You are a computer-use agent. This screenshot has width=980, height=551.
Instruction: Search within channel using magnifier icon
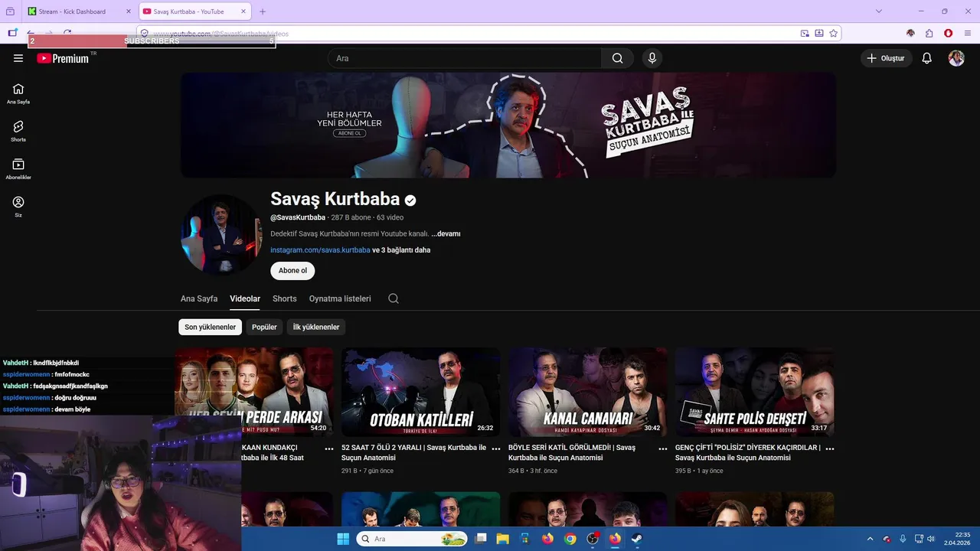pos(394,298)
